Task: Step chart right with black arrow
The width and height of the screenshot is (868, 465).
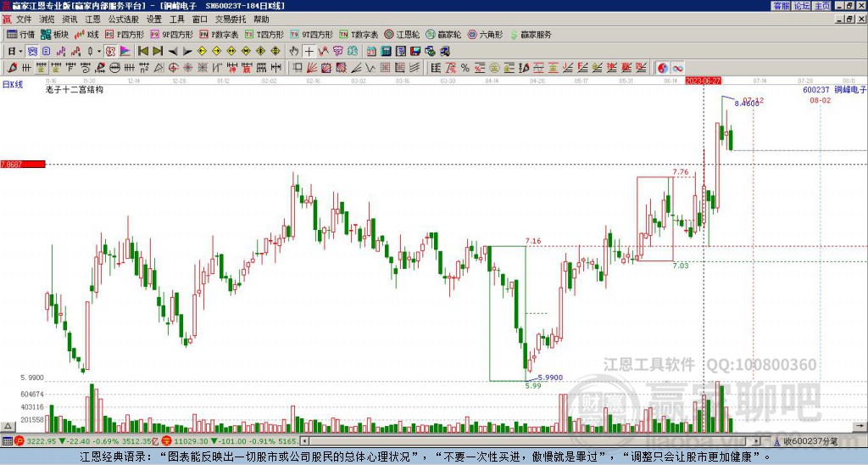Action: [x=187, y=52]
